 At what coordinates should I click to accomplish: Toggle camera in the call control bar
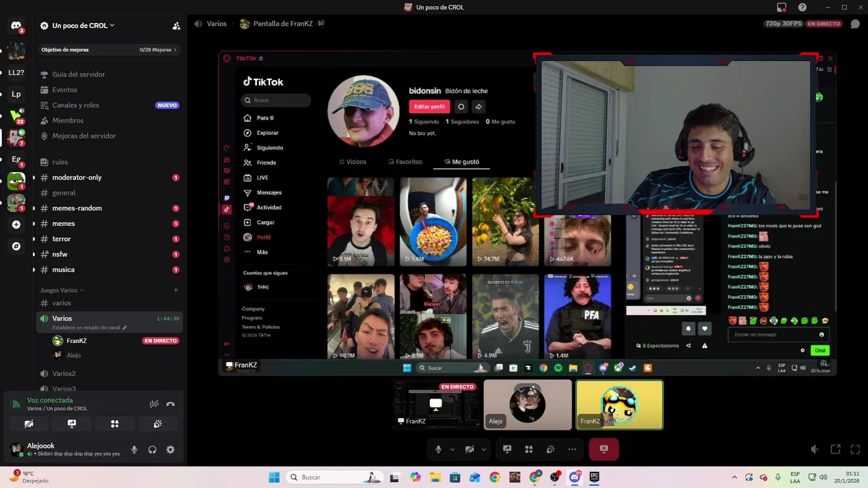click(469, 449)
